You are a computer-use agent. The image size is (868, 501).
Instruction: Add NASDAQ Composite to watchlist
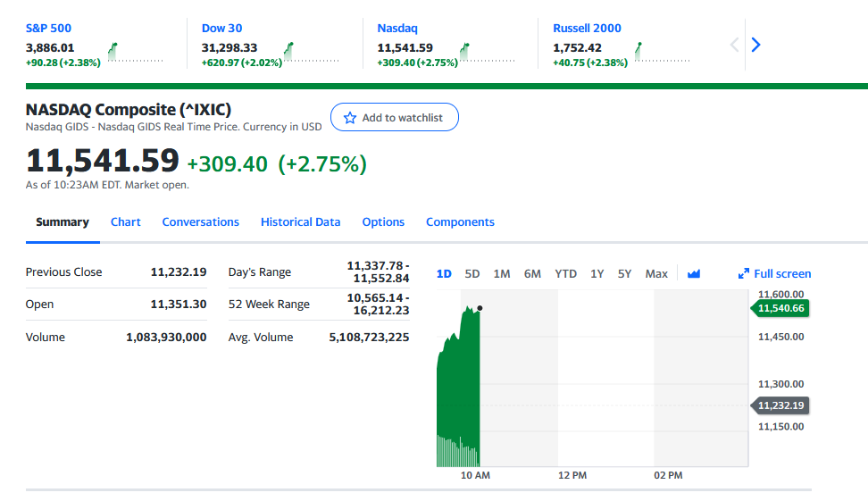click(395, 117)
